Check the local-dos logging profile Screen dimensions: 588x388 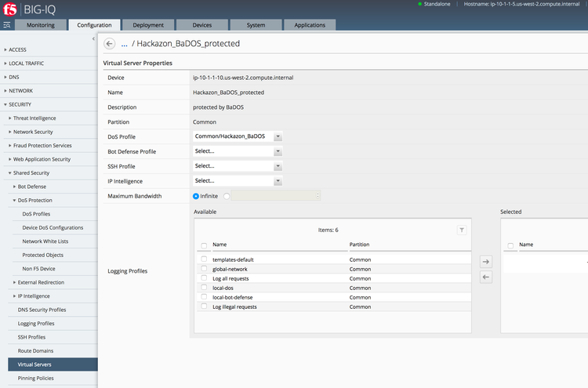click(205, 288)
